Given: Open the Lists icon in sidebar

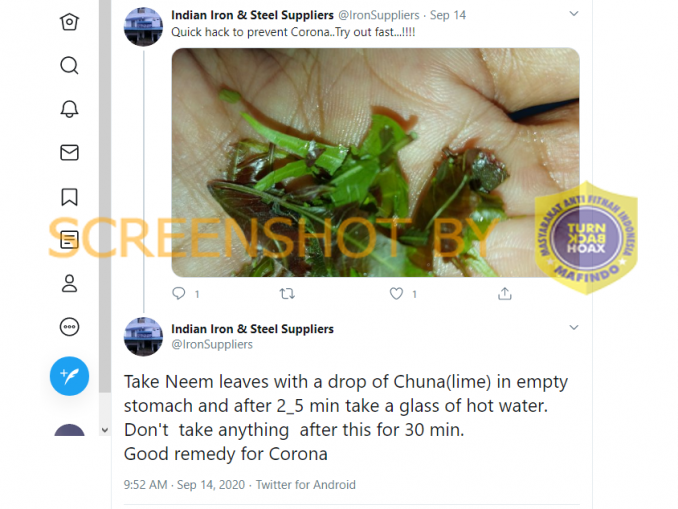Looking at the screenshot, I should [69, 240].
